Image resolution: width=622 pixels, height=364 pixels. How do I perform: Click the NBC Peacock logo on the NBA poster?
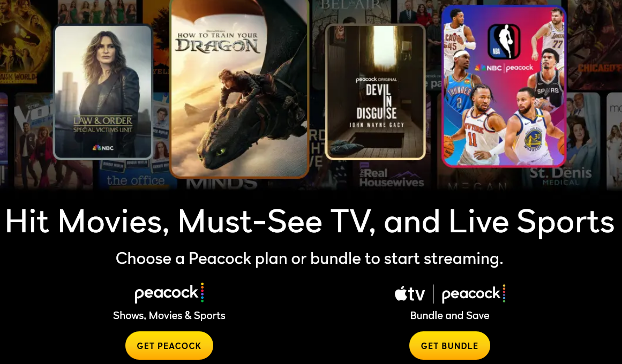504,68
